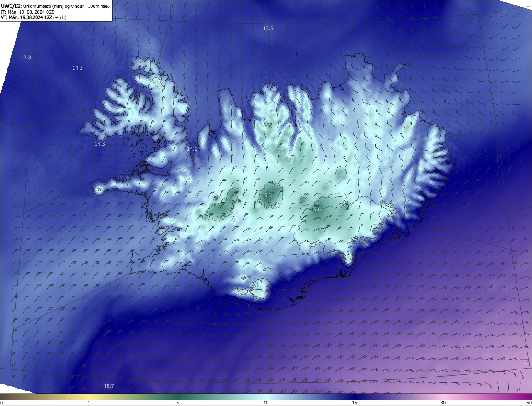
Task: Click the color scale label 0
Action: click(x=2, y=403)
